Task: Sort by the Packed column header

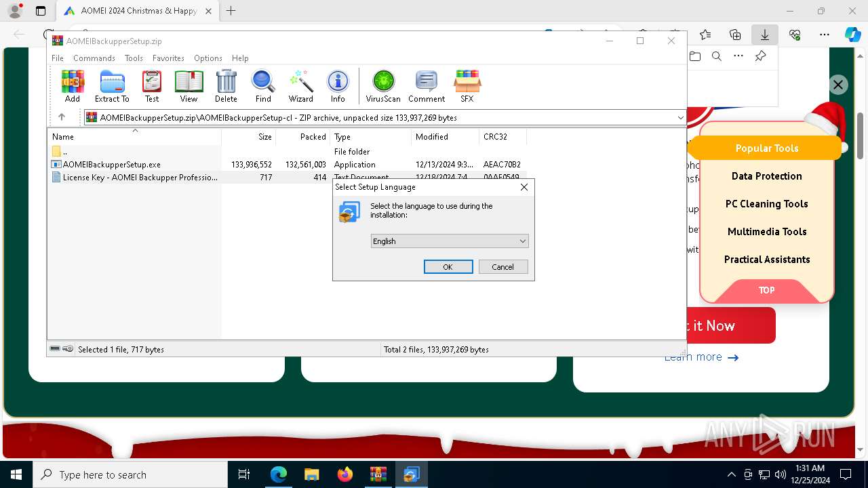Action: (303, 136)
